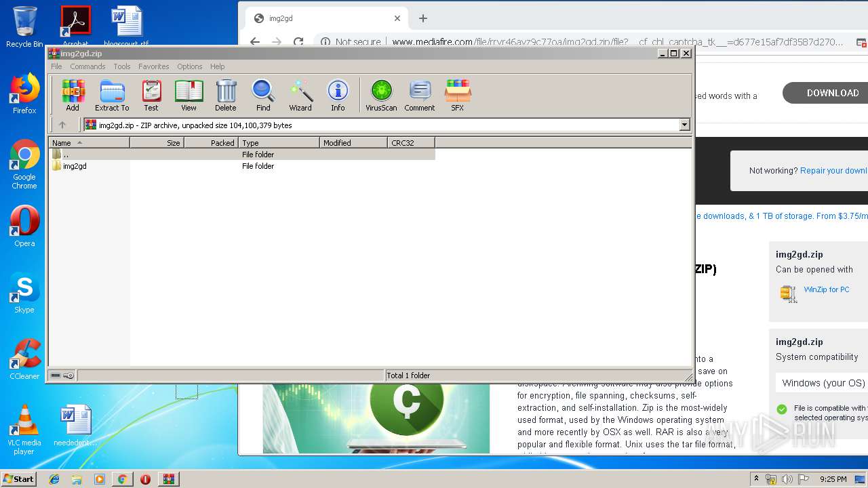Open the VLC media player desktop shortcut
The image size is (868, 488).
(24, 430)
